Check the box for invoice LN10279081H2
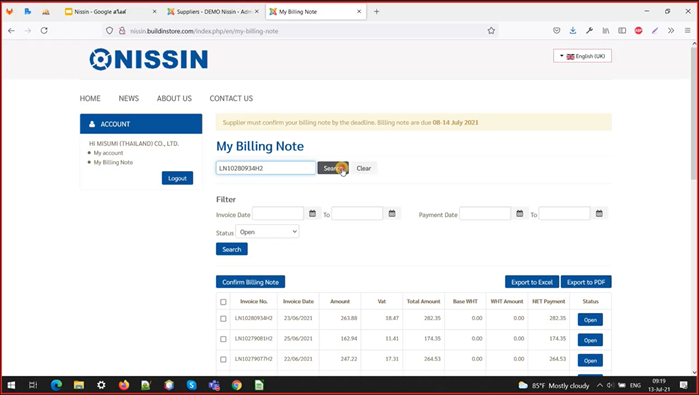The width and height of the screenshot is (699, 395). coord(223,339)
